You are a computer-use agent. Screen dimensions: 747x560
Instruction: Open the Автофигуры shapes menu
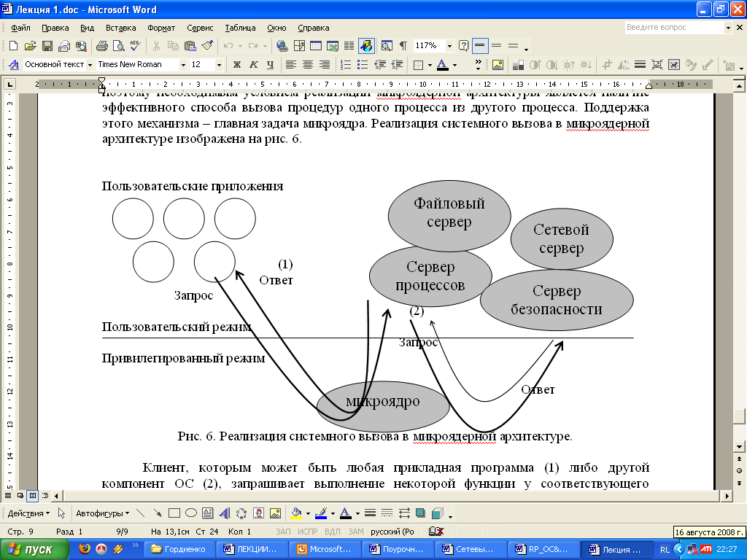pos(102,513)
